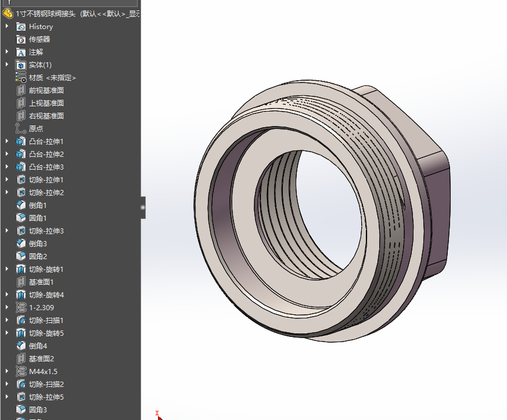The image size is (507, 420).
Task: Select the 材质 <未指定> label
Action: (x=52, y=78)
